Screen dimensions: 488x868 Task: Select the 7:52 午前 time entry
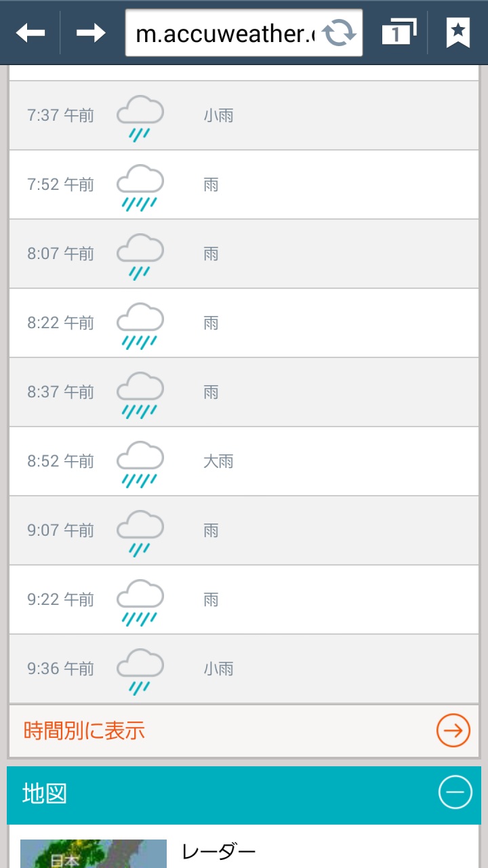click(60, 184)
